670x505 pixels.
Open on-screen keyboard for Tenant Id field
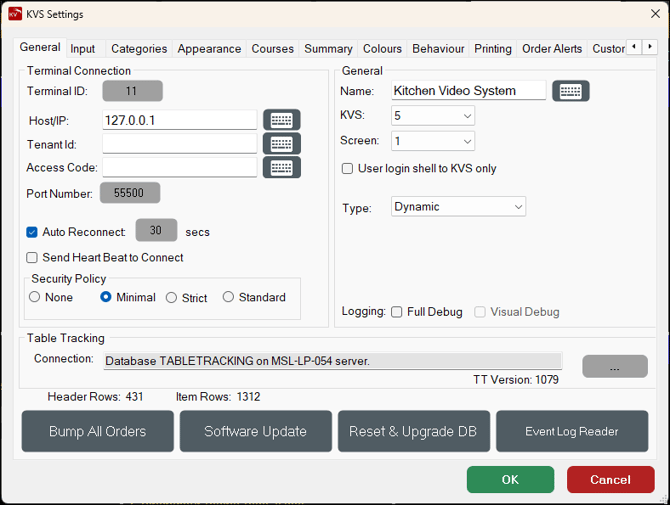tap(282, 144)
